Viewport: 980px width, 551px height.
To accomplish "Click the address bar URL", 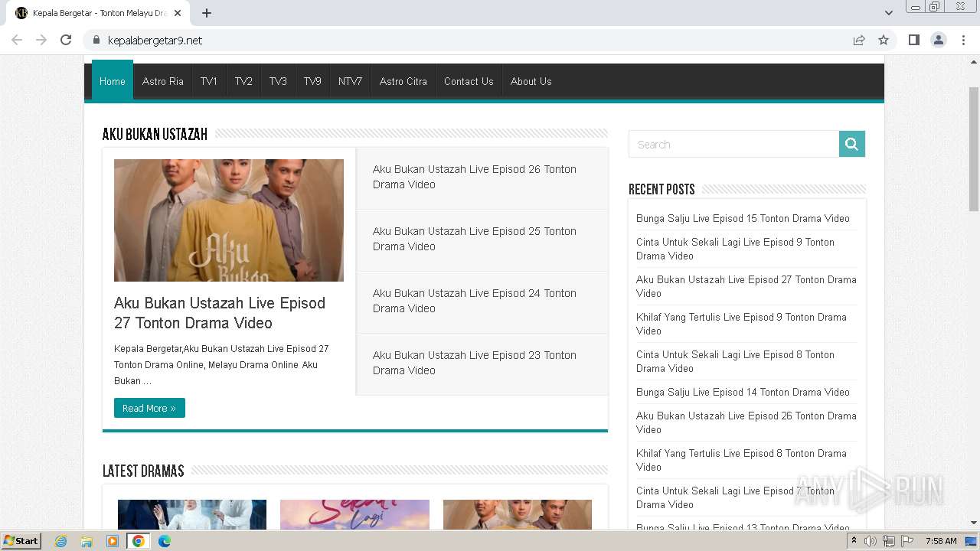I will tap(155, 40).
